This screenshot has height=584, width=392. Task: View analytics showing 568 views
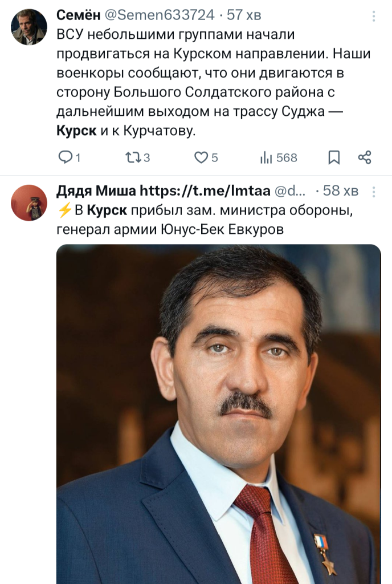click(279, 157)
